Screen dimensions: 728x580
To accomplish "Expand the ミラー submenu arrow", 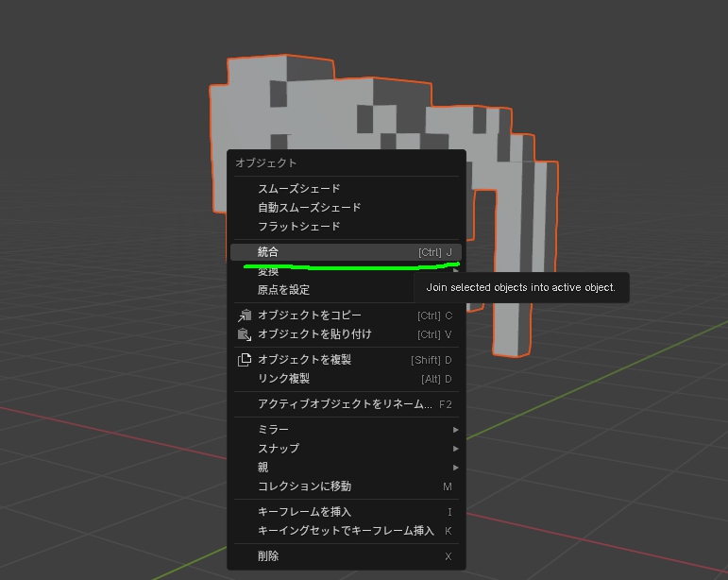I will pos(455,430).
